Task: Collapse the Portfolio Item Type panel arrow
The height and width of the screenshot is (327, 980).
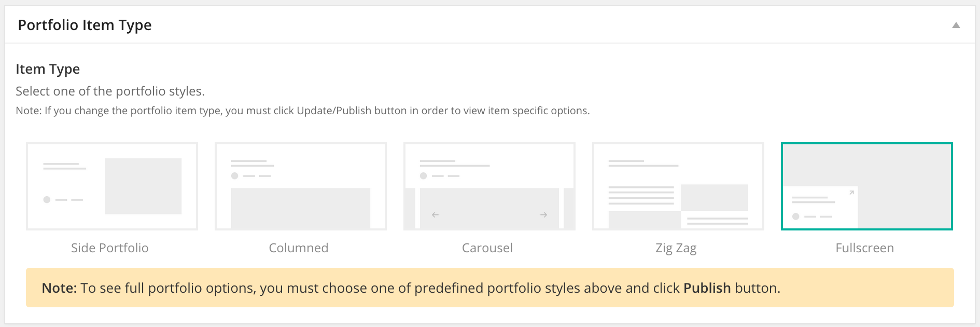Action: click(956, 25)
